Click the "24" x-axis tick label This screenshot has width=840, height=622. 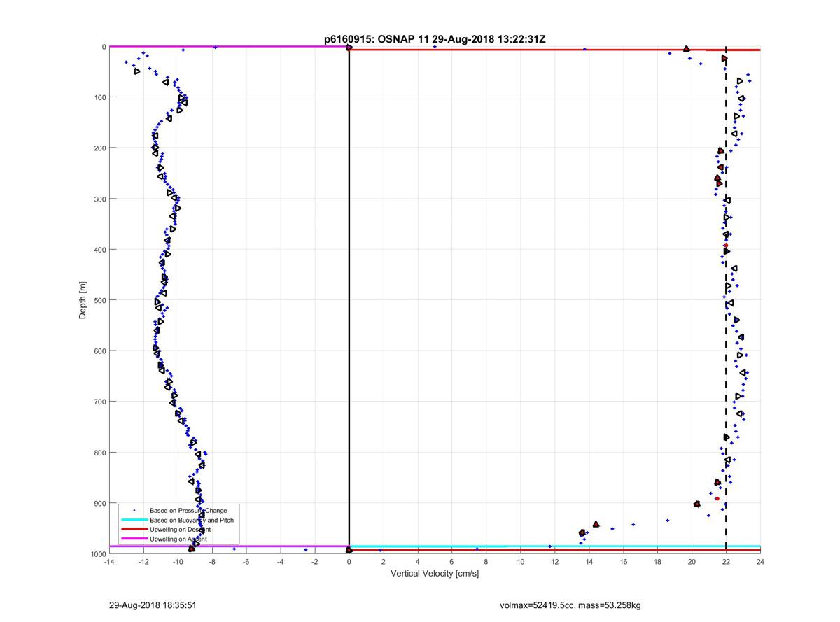[x=760, y=561]
